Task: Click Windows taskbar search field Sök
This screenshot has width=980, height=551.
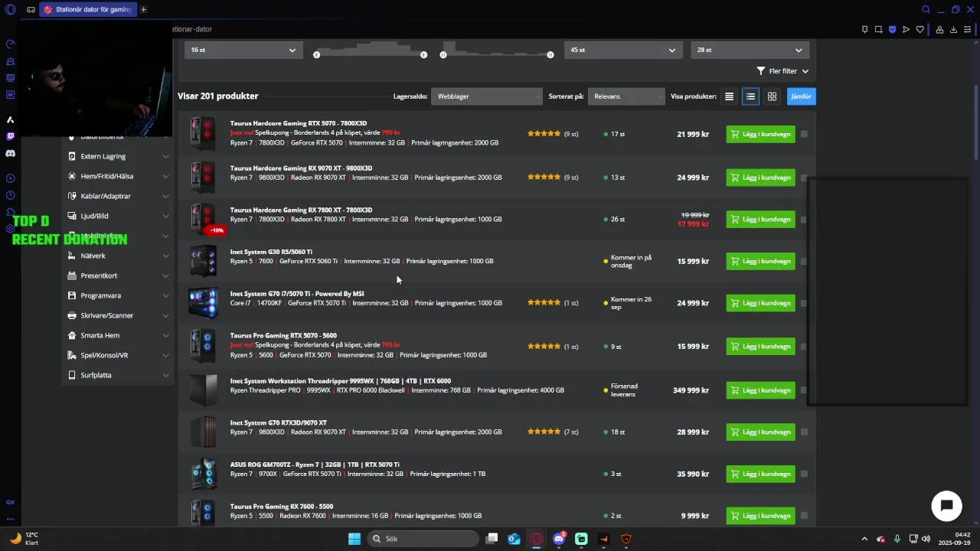Action: (422, 539)
